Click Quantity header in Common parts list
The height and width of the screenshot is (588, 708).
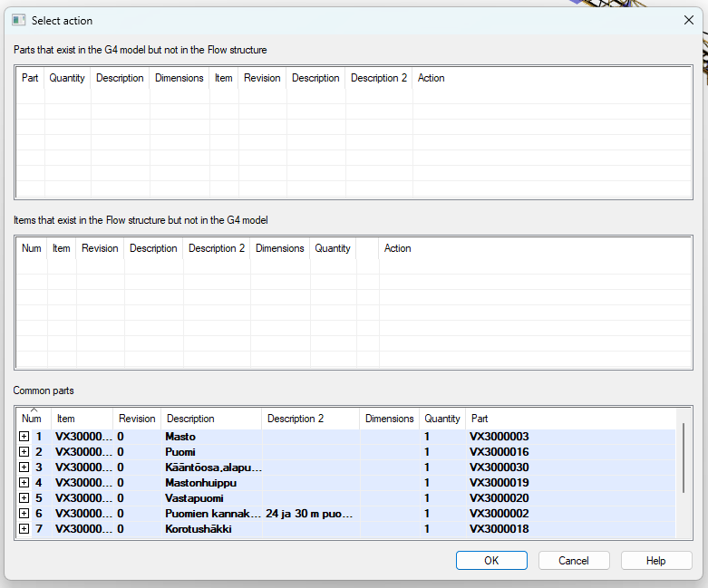[442, 419]
